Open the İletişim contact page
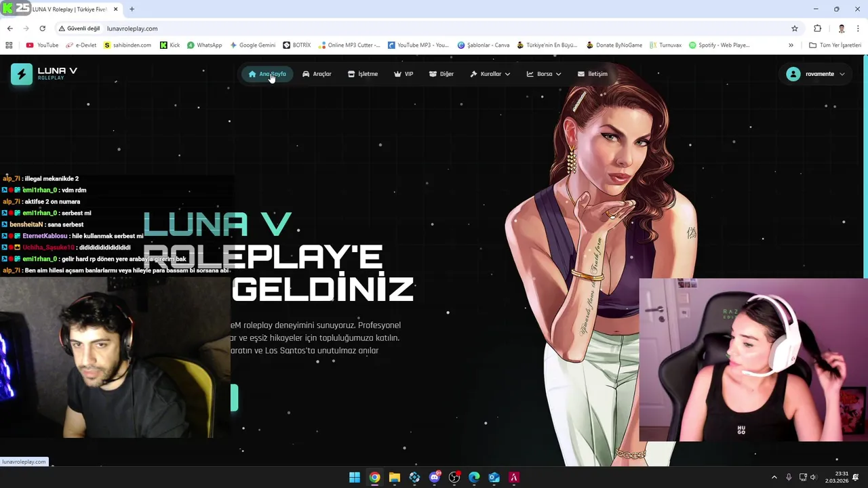Viewport: 868px width, 488px height. (x=593, y=74)
